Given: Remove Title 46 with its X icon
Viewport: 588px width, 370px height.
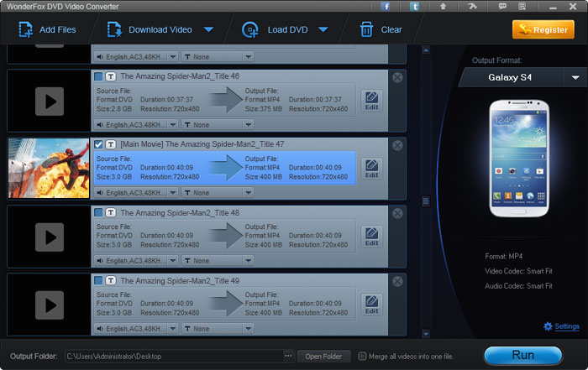Looking at the screenshot, I should tap(397, 77).
